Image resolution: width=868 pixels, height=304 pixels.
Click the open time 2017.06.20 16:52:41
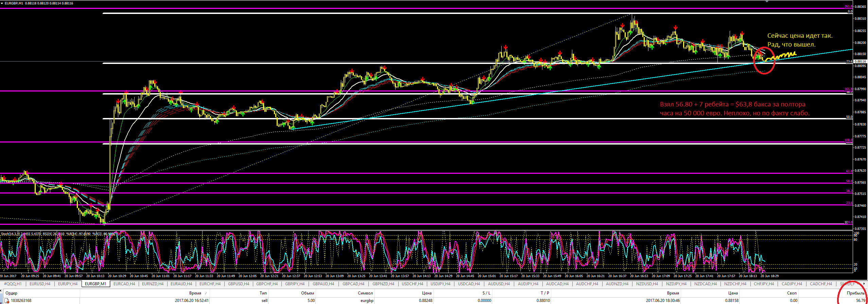(x=192, y=301)
